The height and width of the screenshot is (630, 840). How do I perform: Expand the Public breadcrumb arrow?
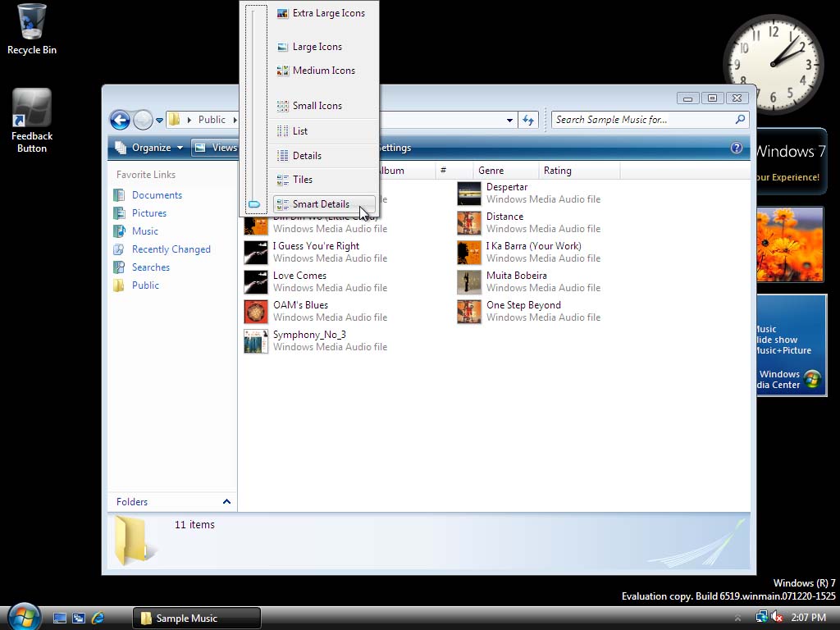pos(235,120)
